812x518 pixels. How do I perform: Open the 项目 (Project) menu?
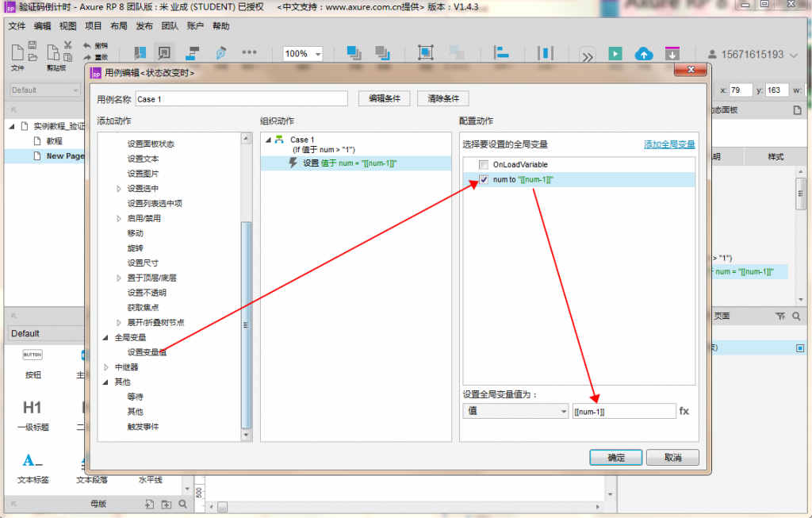(x=94, y=25)
